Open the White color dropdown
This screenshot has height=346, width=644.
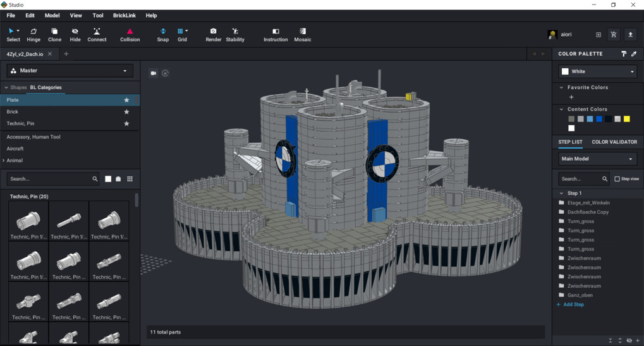597,71
